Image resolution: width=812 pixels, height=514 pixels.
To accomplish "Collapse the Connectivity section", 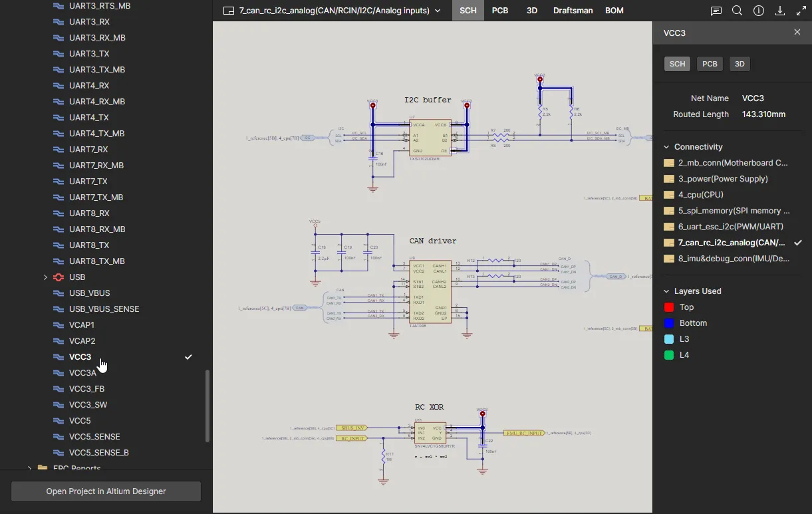I will click(x=667, y=147).
